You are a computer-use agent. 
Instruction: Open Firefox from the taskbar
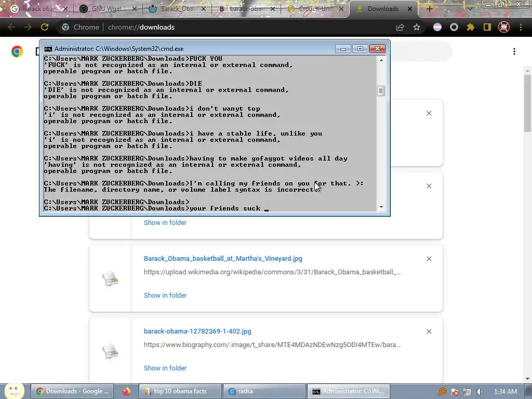click(x=126, y=391)
